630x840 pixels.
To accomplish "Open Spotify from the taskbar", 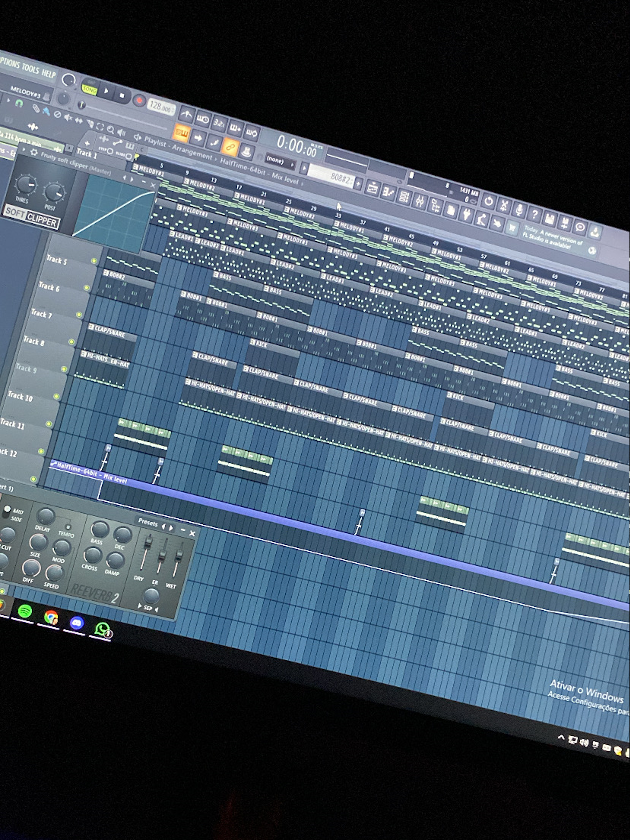I will [25, 611].
